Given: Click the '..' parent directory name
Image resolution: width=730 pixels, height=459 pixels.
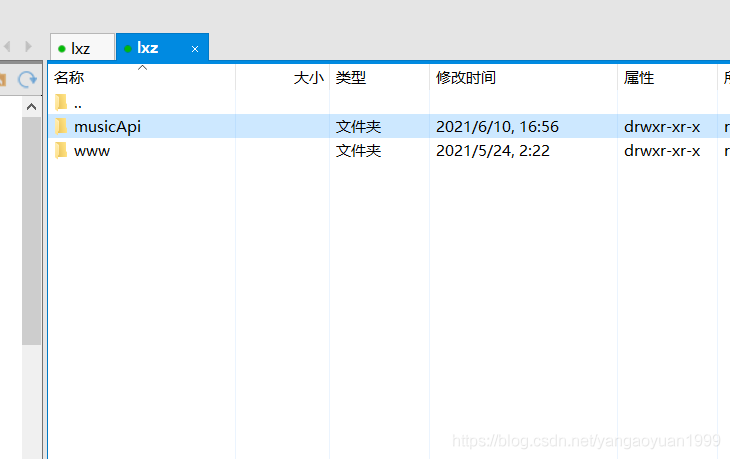Looking at the screenshot, I should point(78,107).
